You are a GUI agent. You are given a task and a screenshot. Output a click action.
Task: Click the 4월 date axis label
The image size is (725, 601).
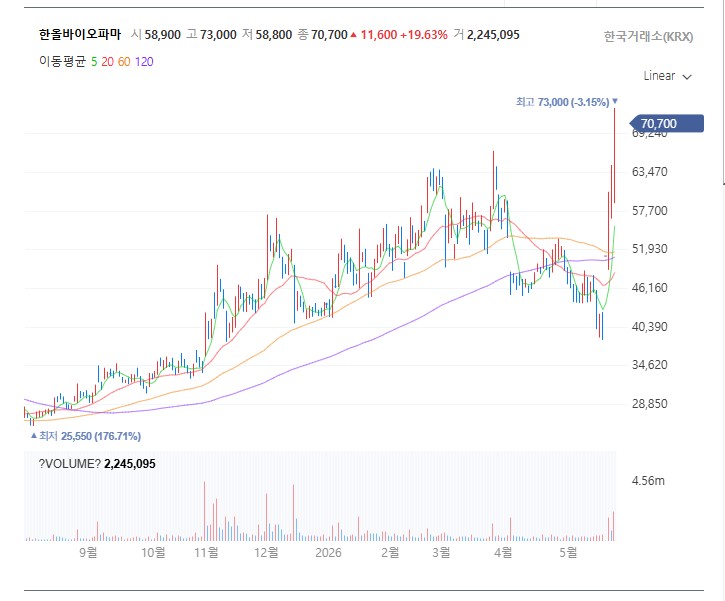point(503,552)
